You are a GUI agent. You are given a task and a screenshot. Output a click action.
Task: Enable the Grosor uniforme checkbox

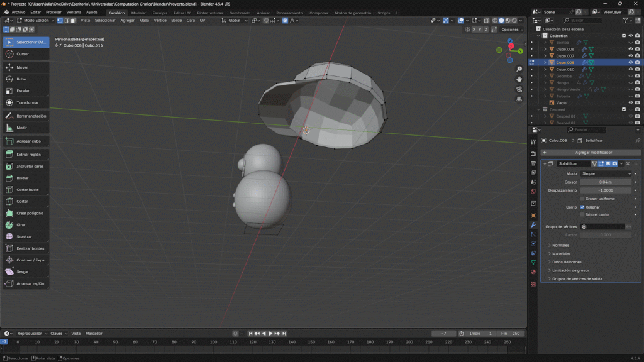click(582, 199)
